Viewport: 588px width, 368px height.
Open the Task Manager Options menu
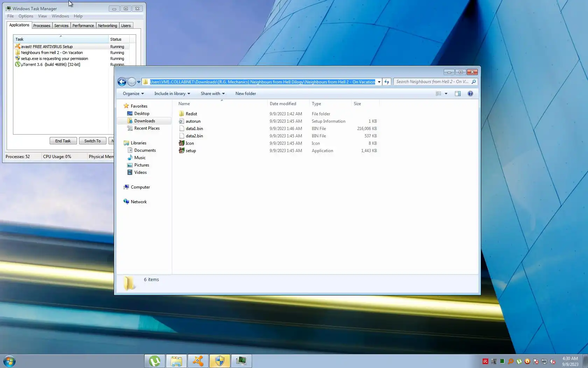(26, 16)
